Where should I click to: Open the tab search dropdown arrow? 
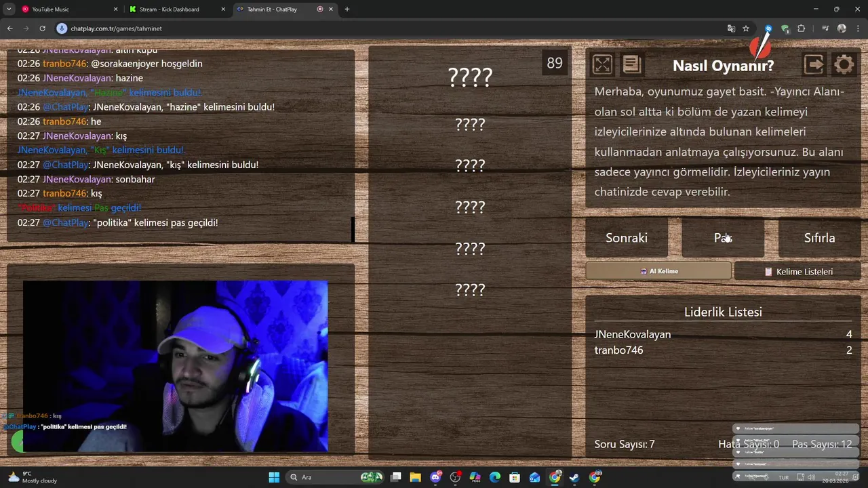pos(9,9)
